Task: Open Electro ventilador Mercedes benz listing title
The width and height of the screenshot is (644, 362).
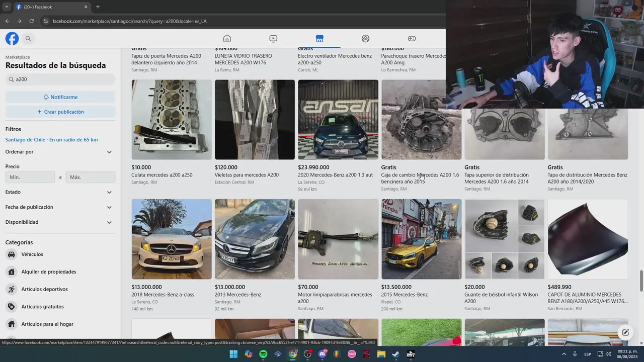Action: [x=335, y=59]
